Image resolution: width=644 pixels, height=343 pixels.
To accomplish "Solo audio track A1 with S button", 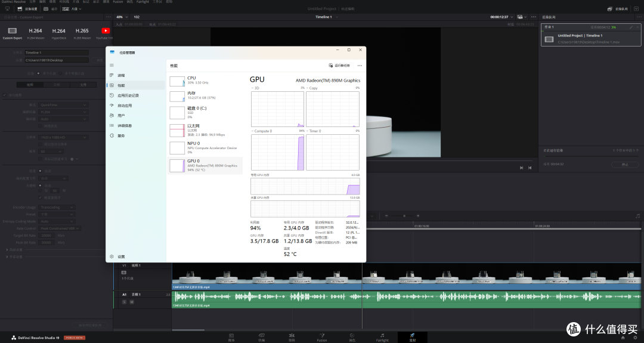I will (x=125, y=302).
